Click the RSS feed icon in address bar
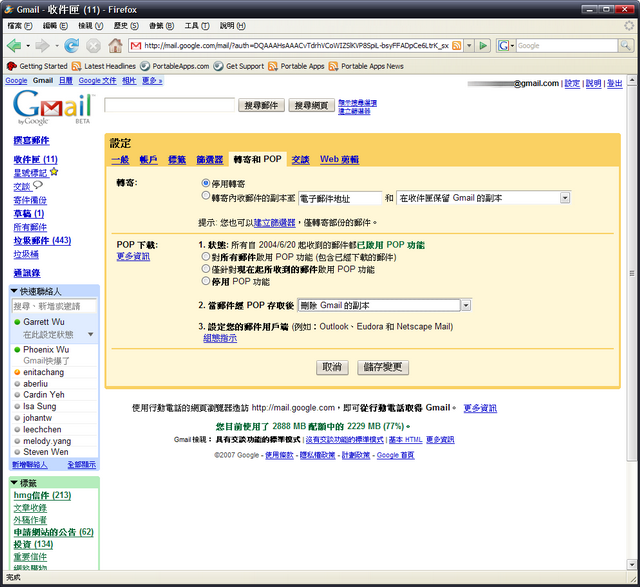The height and width of the screenshot is (587, 640). (x=457, y=46)
